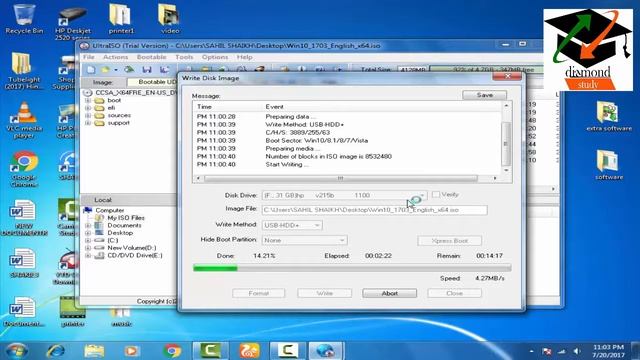Image resolution: width=640 pixels, height=360 pixels.
Task: Open the Bootable menu
Action: pyautogui.click(x=151, y=57)
